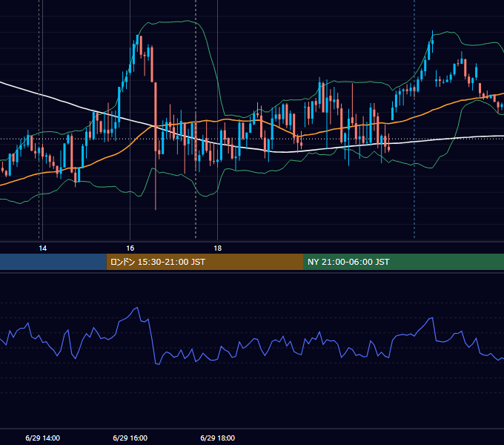Screen dimensions: 504x445
Task: Click the 6/29 16:00 time label
Action: point(130,438)
